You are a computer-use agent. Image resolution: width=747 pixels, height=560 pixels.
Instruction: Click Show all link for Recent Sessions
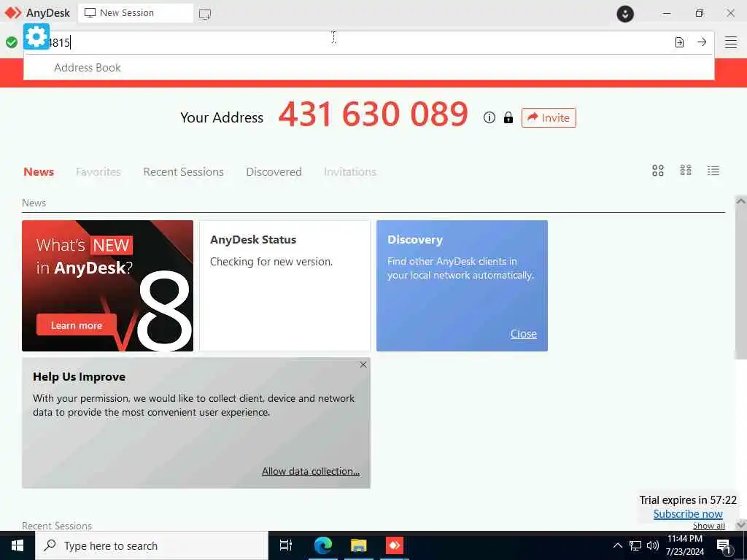(x=709, y=526)
